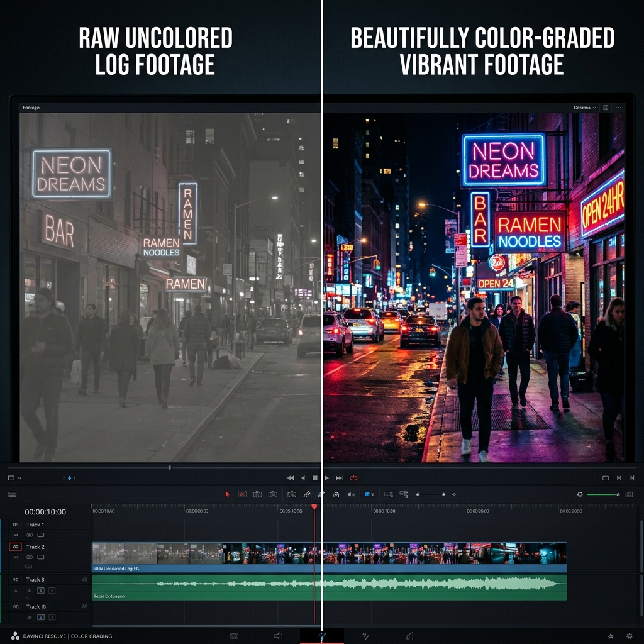This screenshot has height=644, width=644.
Task: Click the blue keyframe diamond navigator
Action: pyautogui.click(x=69, y=478)
